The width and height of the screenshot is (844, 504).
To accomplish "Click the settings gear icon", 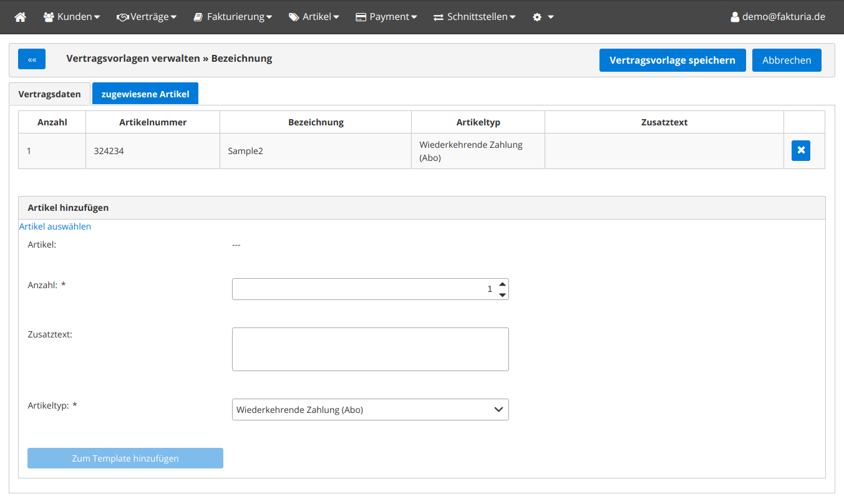I will tap(538, 17).
